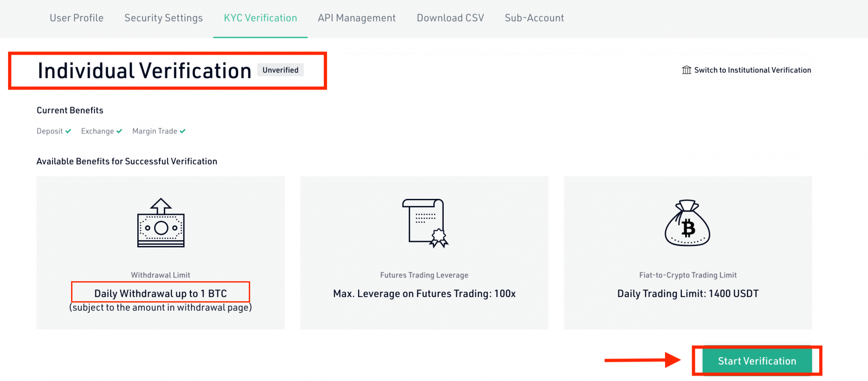The height and width of the screenshot is (381, 868).
Task: Click the green checkmark beside Margin Trade
Action: (x=183, y=131)
